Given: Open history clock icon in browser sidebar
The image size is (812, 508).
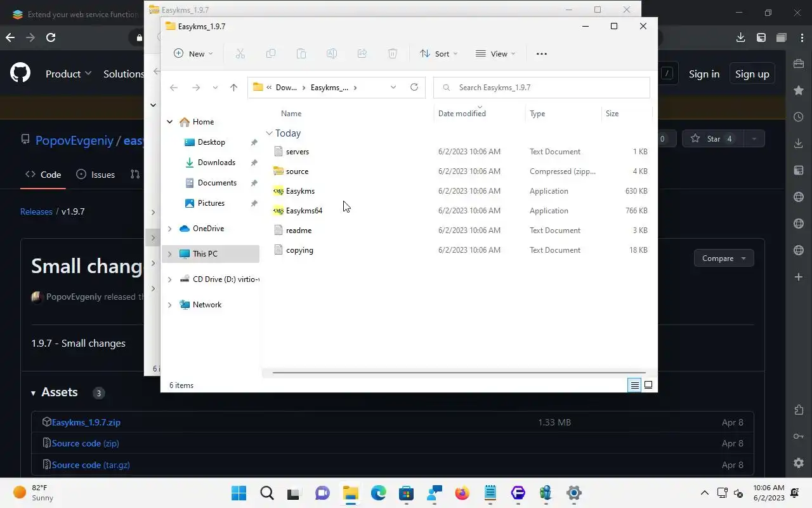Looking at the screenshot, I should [799, 117].
